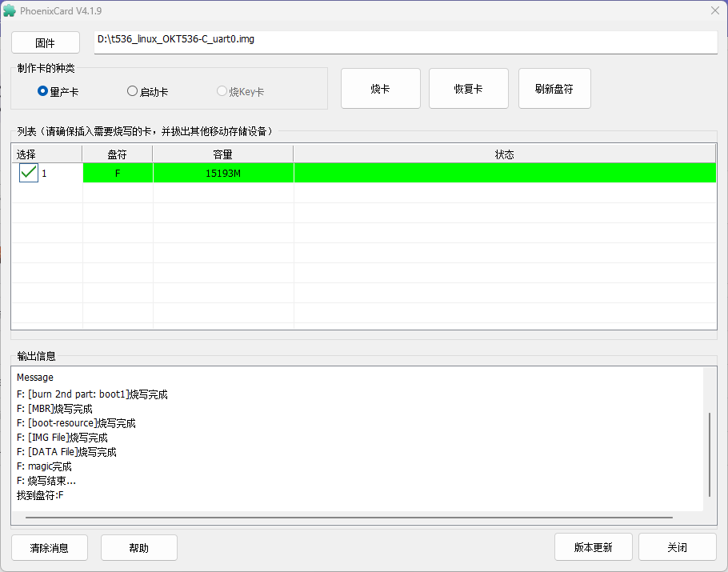Click the green status bar of drive F
The image size is (728, 572).
click(504, 173)
